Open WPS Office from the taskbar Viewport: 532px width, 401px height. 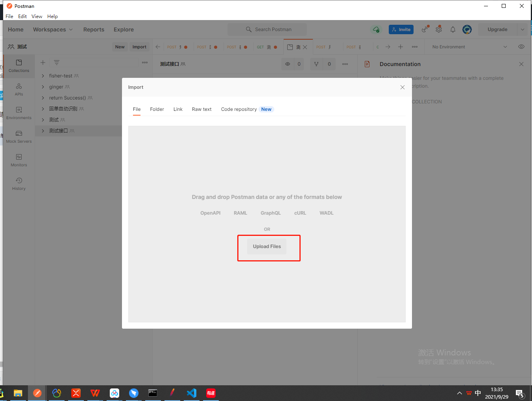tap(95, 393)
